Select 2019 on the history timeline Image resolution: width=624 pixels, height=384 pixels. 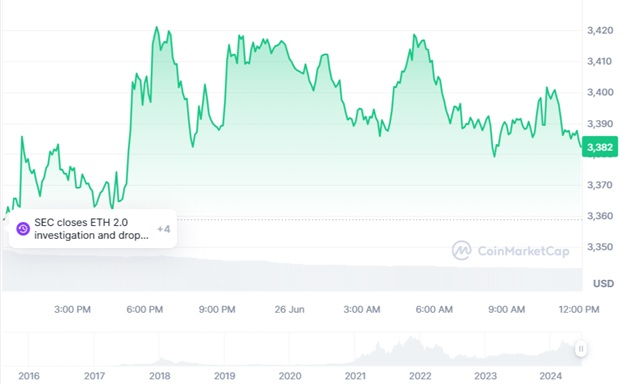click(x=225, y=376)
